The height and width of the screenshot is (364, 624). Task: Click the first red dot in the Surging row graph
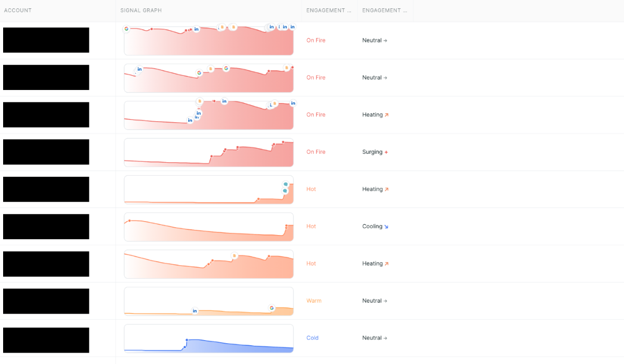tap(211, 156)
